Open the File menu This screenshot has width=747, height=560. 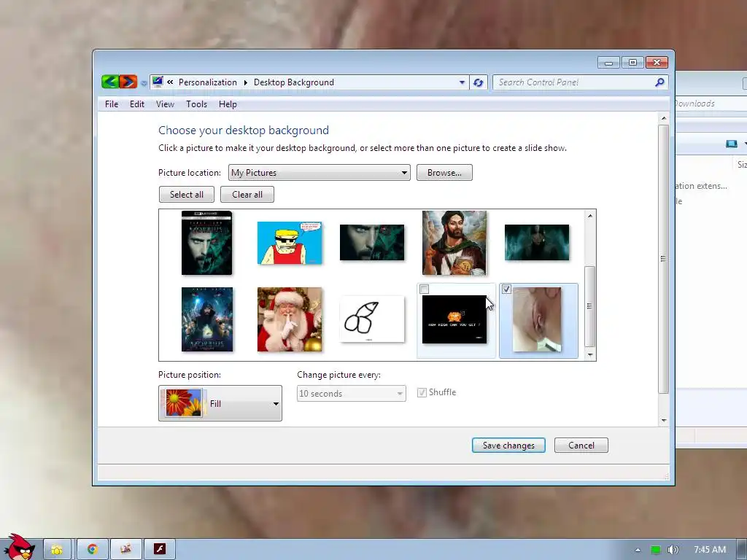112,104
